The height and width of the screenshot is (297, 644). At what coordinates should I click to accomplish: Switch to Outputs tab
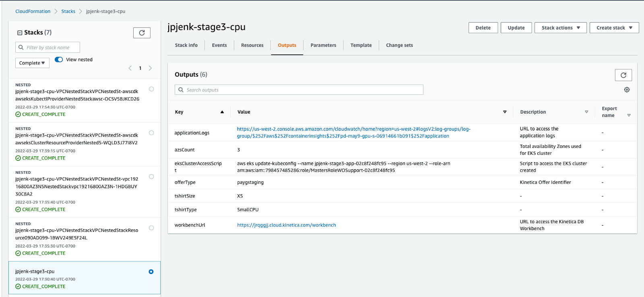(x=287, y=45)
